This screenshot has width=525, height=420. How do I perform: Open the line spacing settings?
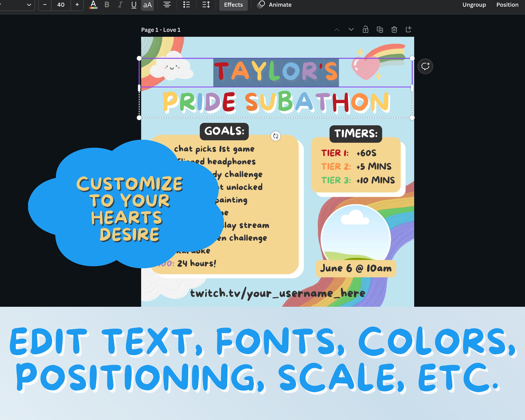(206, 5)
